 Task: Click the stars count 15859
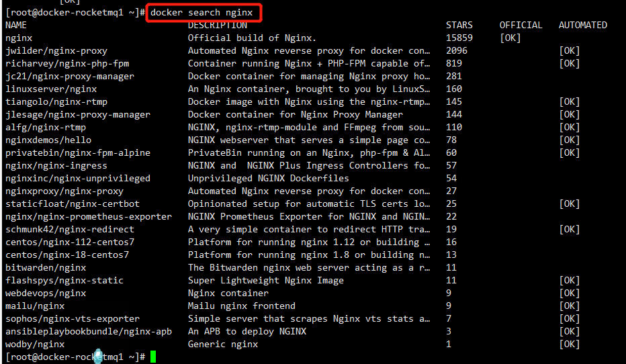pyautogui.click(x=459, y=38)
